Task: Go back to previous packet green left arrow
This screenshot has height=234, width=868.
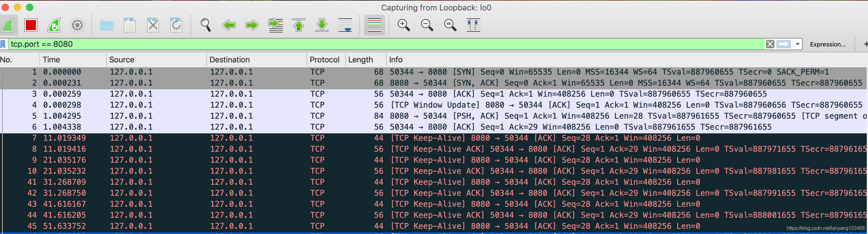Action: pyautogui.click(x=229, y=25)
